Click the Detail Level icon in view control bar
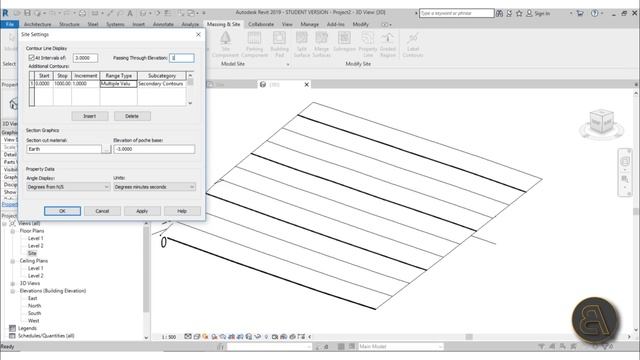640x360 pixels. pyautogui.click(x=188, y=337)
